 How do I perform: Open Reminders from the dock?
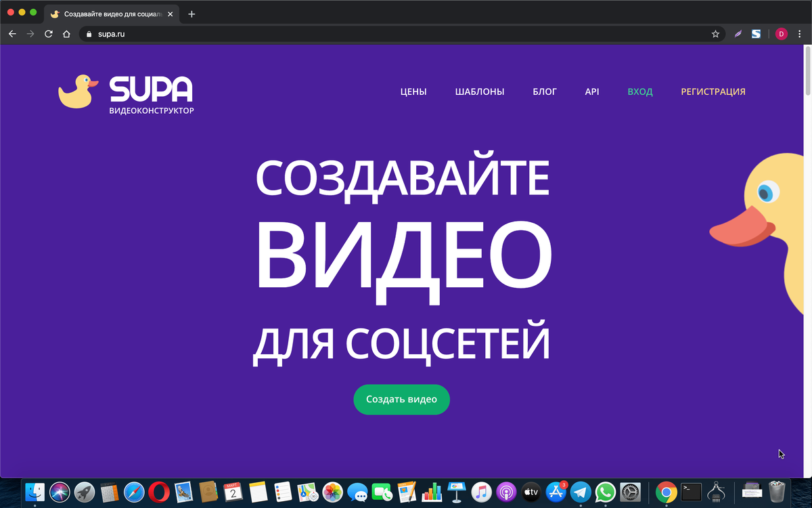[x=283, y=492]
